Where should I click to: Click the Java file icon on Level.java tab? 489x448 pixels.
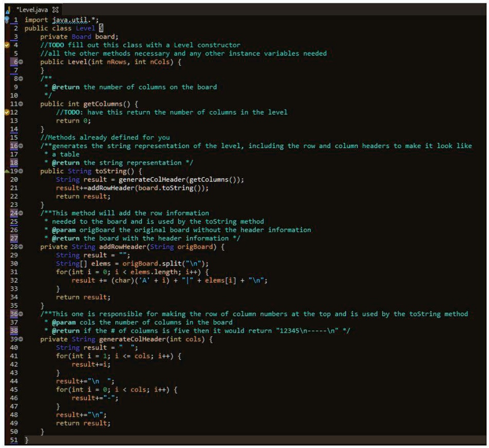tap(8, 10)
